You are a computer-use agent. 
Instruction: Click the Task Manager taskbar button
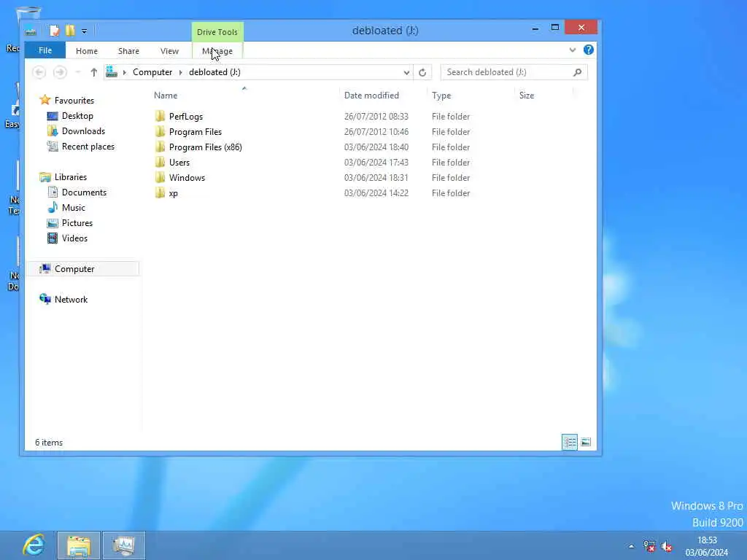tap(124, 545)
